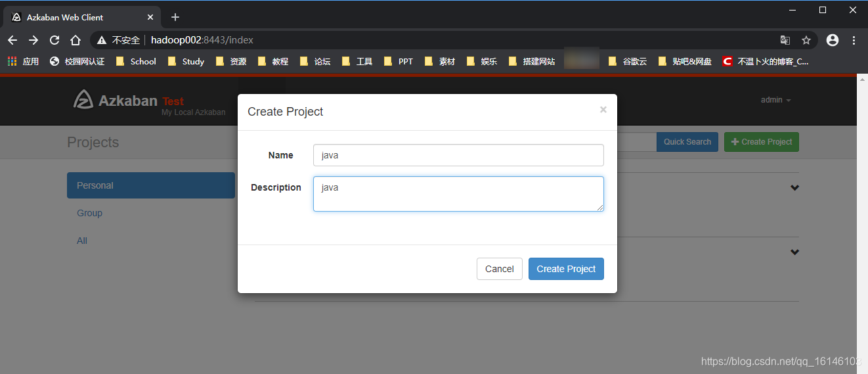
Task: Click the Azkaban logo icon
Action: pyautogui.click(x=83, y=99)
